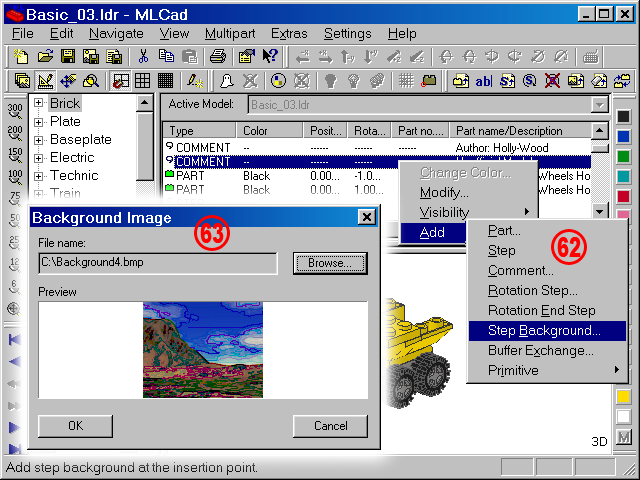Toggle the snap-to-grid magnet icon

click(120, 81)
